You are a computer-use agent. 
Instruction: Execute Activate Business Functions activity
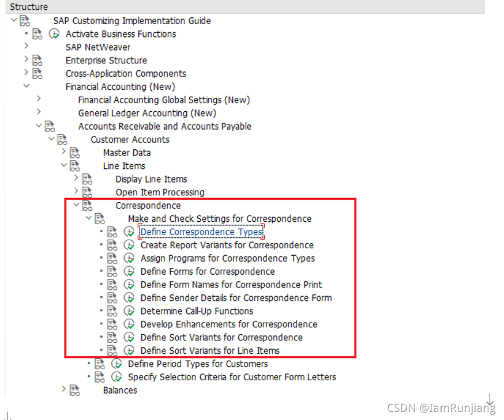[x=54, y=34]
